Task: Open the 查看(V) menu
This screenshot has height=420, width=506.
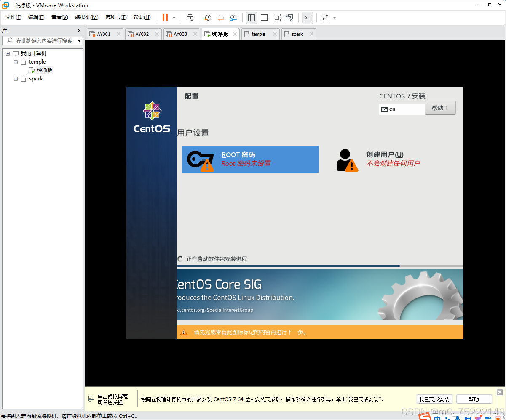Action: 59,17
